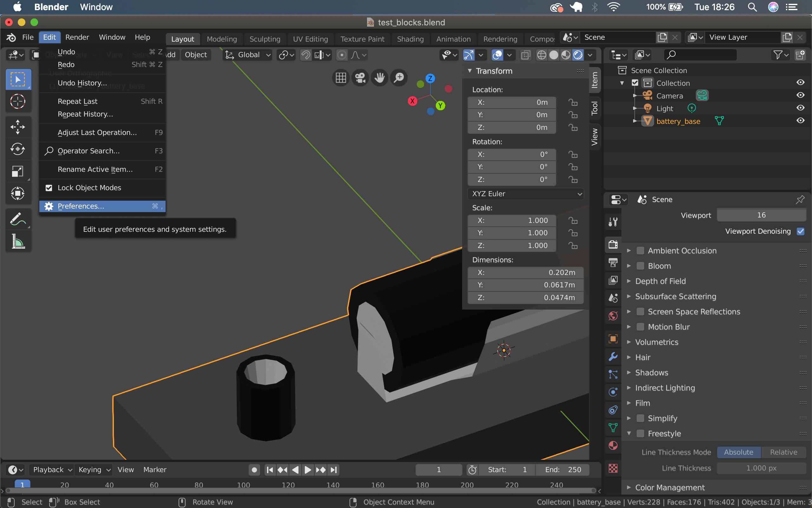The image size is (812, 508).
Task: Open the View Layer properties tab icon
Action: coord(613,280)
